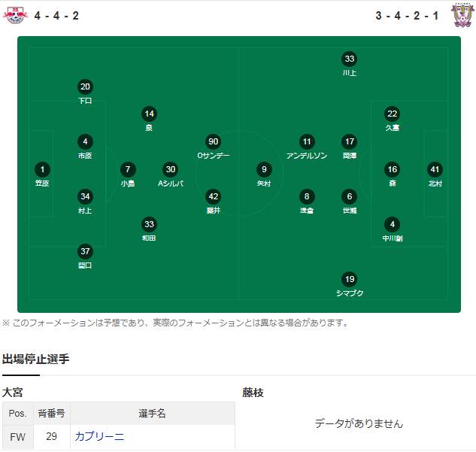Open suspended player カプリーニ link
This screenshot has height=452, width=476.
tap(99, 436)
